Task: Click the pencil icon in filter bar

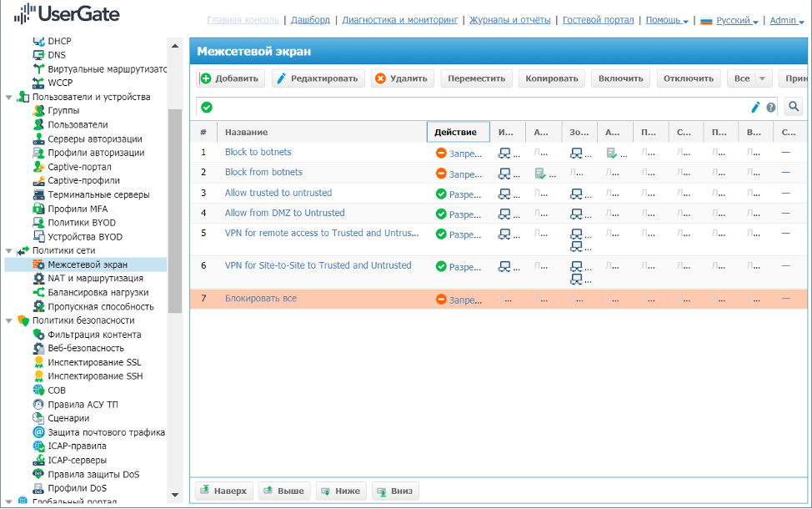Action: [x=756, y=107]
